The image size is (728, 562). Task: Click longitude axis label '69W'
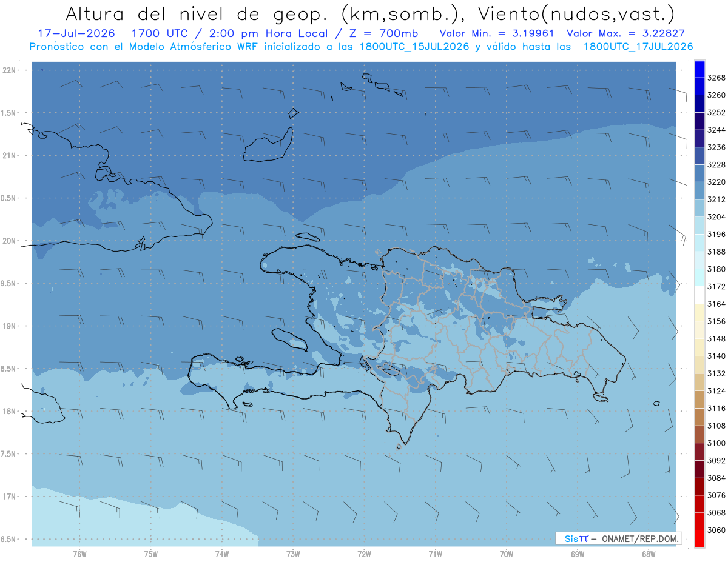[578, 554]
